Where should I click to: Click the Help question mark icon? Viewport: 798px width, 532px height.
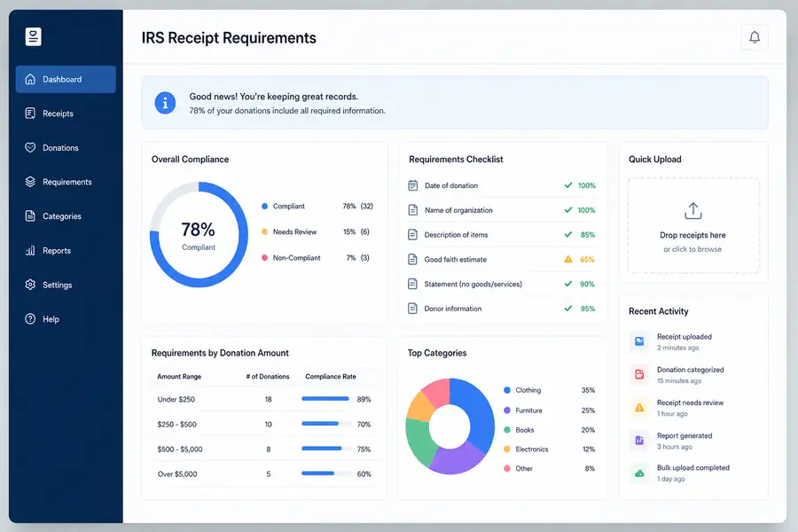pyautogui.click(x=30, y=318)
